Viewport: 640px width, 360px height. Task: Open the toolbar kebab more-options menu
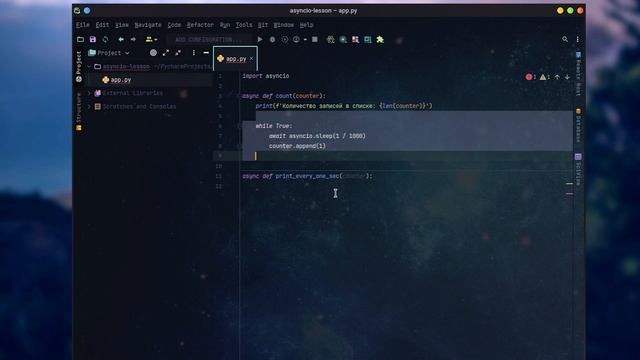point(578,39)
